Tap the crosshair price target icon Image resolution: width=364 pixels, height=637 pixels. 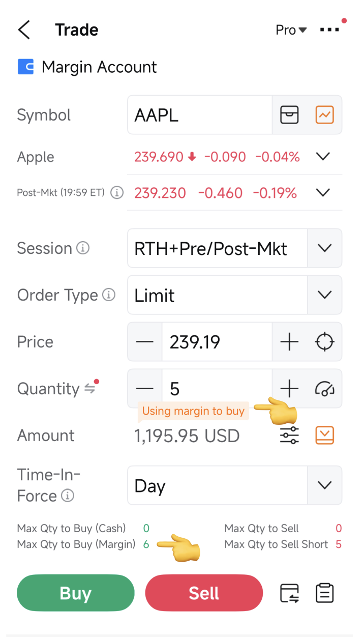pyautogui.click(x=324, y=342)
